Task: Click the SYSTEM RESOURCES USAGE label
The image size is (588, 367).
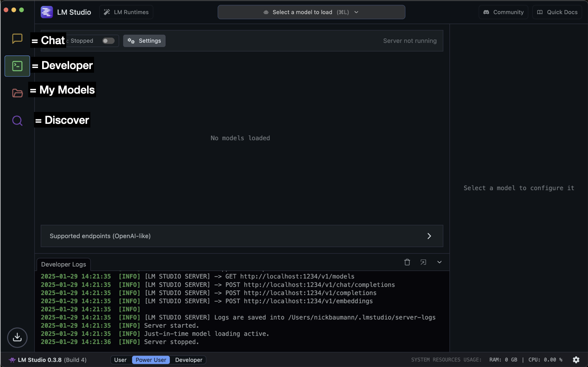Action: click(x=446, y=360)
